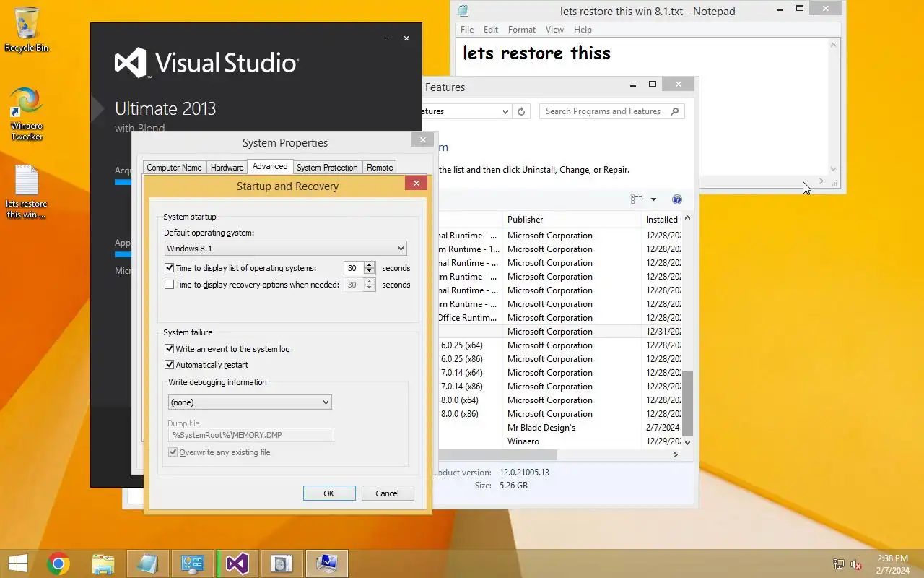Open the Remote tab

pos(380,168)
